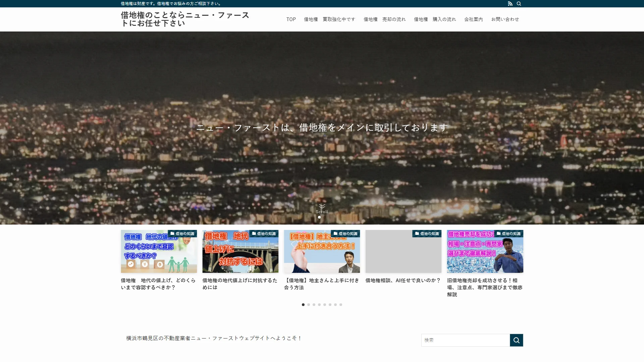Click the search submit button beside 検索 field

pyautogui.click(x=516, y=340)
